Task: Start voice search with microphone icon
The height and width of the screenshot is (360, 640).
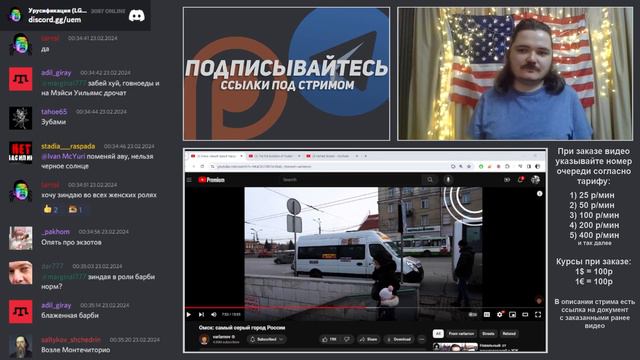Action: pos(448,180)
